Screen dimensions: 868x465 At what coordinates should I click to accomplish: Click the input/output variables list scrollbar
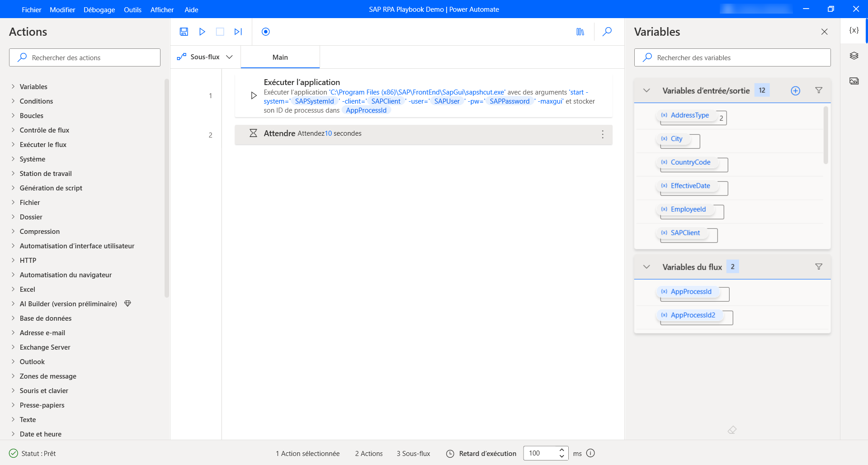coord(826,135)
